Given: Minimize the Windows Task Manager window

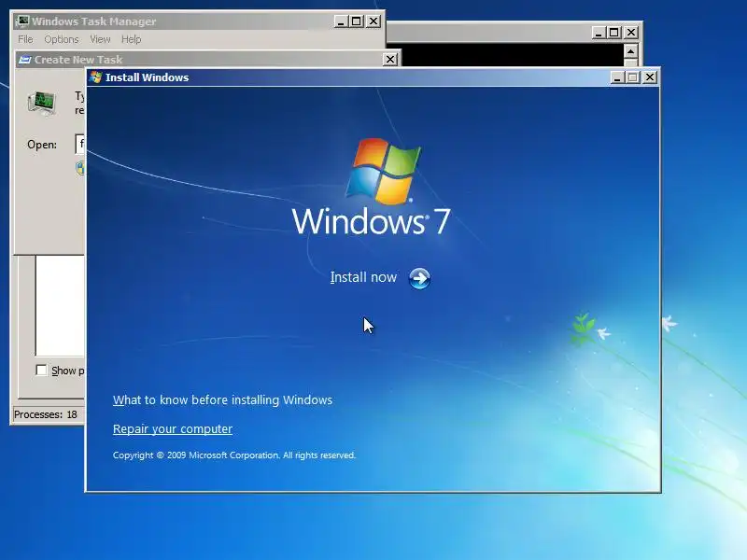Looking at the screenshot, I should click(341, 21).
